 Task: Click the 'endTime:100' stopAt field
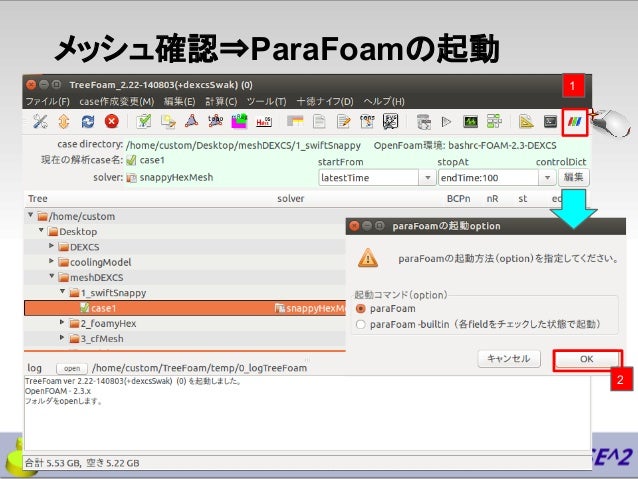[x=488, y=178]
